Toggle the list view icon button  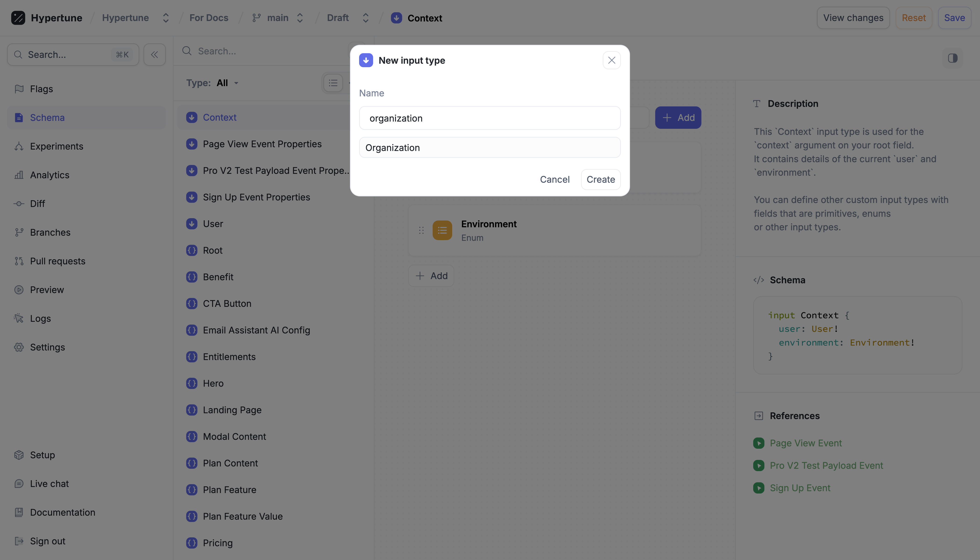pyautogui.click(x=333, y=83)
